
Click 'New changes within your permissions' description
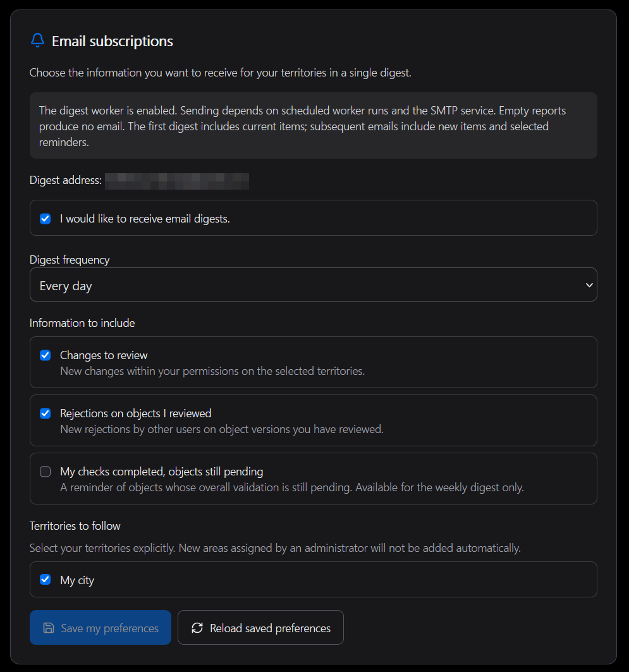click(212, 371)
